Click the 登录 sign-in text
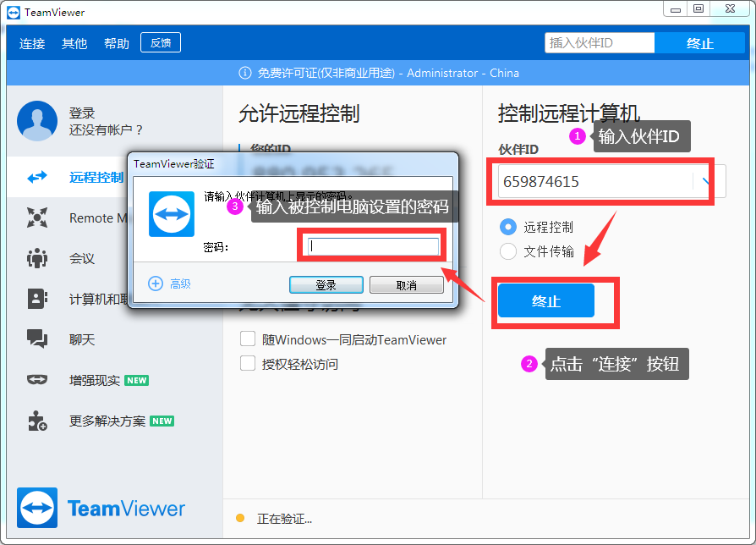 (82, 113)
